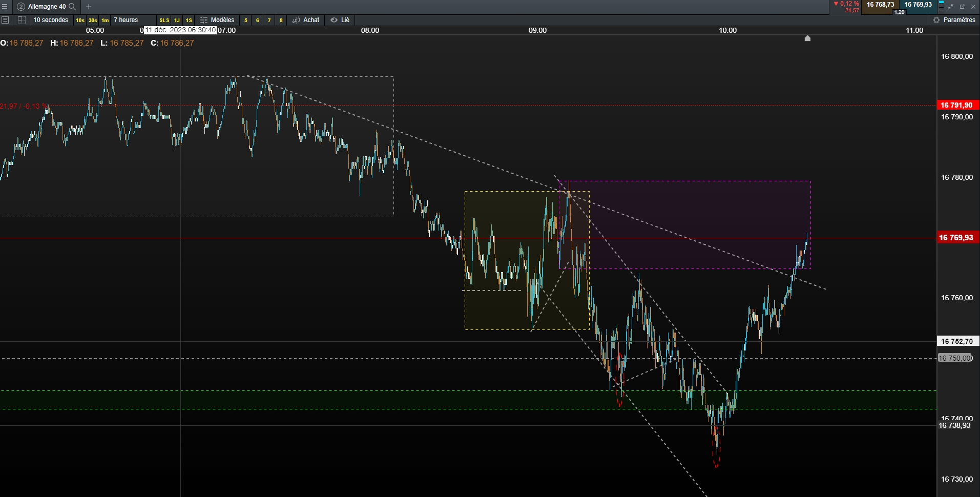The width and height of the screenshot is (980, 497).
Task: Click the 16 760,00 axis price
Action: click(x=957, y=298)
